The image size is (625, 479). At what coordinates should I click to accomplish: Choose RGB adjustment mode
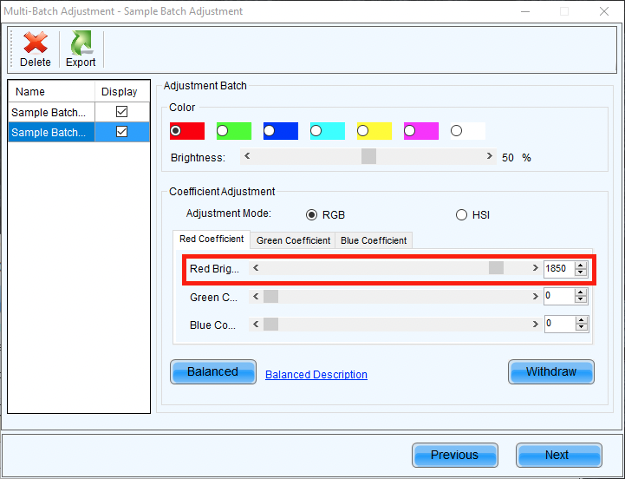[x=312, y=214]
